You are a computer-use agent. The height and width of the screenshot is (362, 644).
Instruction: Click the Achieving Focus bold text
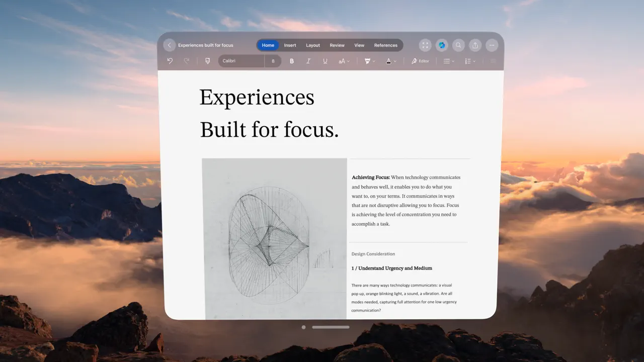point(371,177)
